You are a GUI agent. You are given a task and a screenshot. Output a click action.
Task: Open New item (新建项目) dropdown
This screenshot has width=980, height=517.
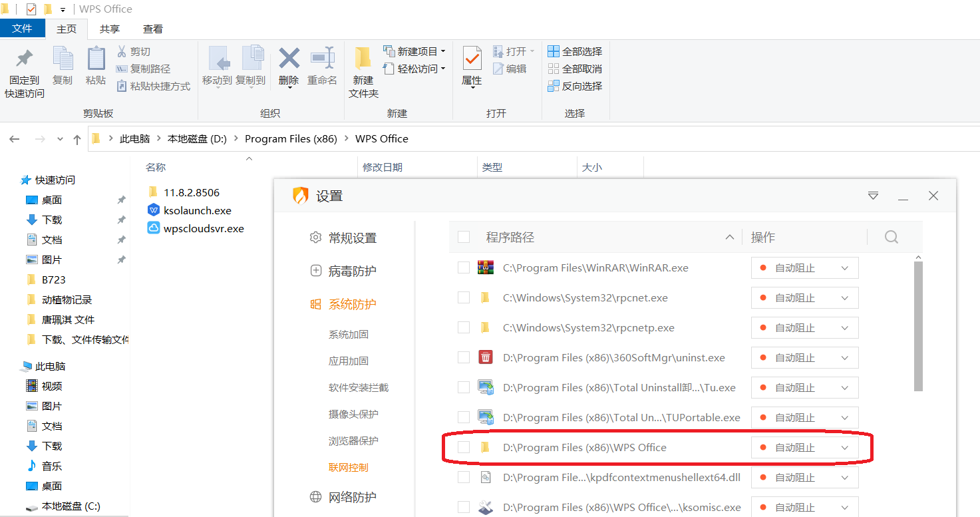414,51
